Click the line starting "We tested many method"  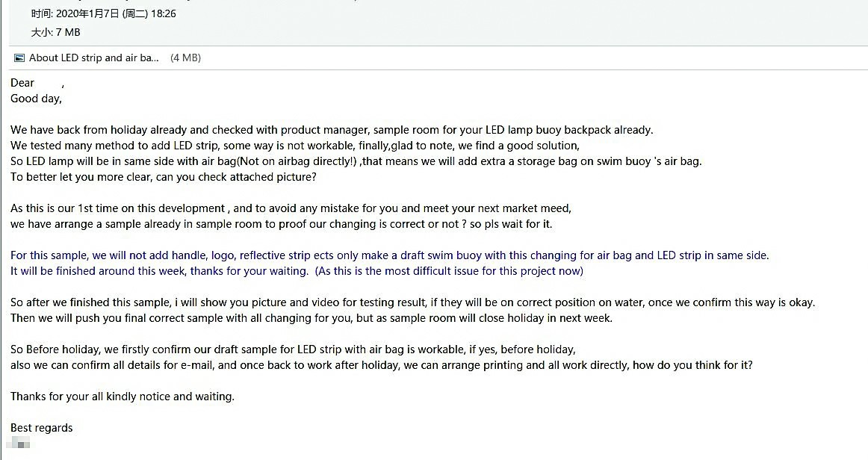(294, 146)
